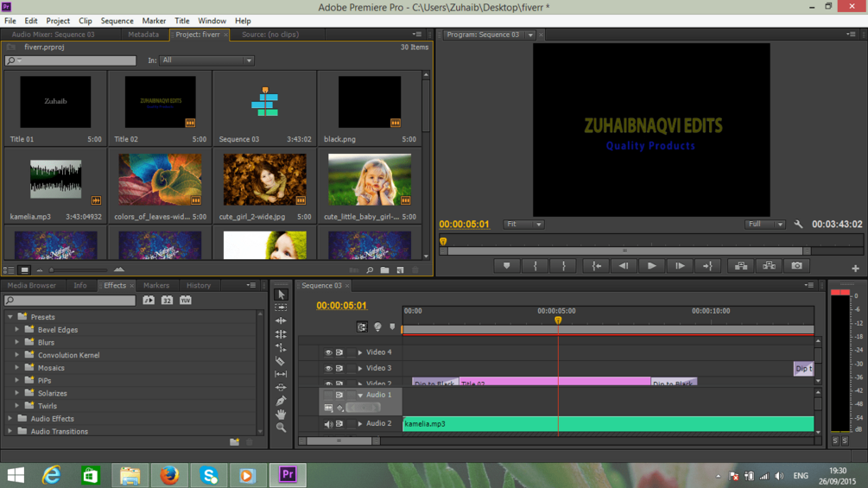The height and width of the screenshot is (488, 868).
Task: Select the Slip tool
Action: (x=282, y=374)
